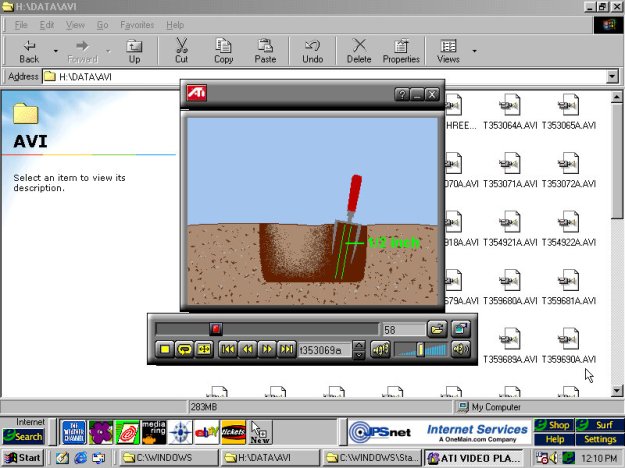This screenshot has width=625, height=468.
Task: Toggle full-screen zoom button in player
Action: pyautogui.click(x=204, y=349)
